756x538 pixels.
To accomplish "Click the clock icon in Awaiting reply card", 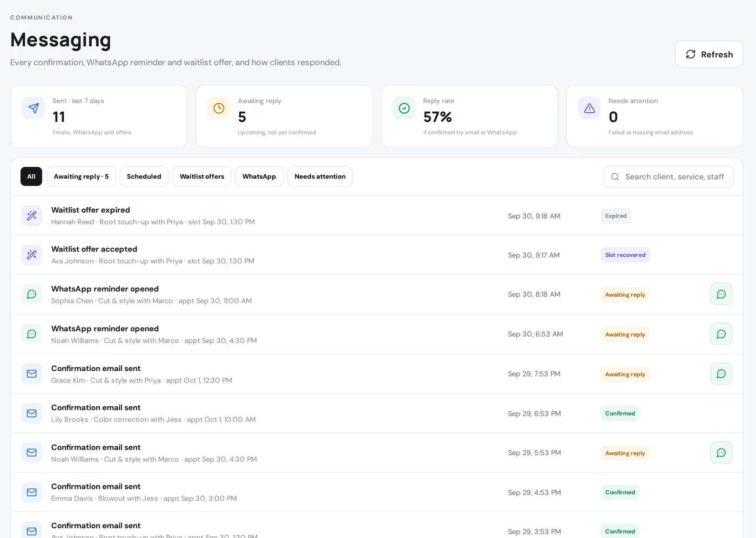I will tap(219, 108).
